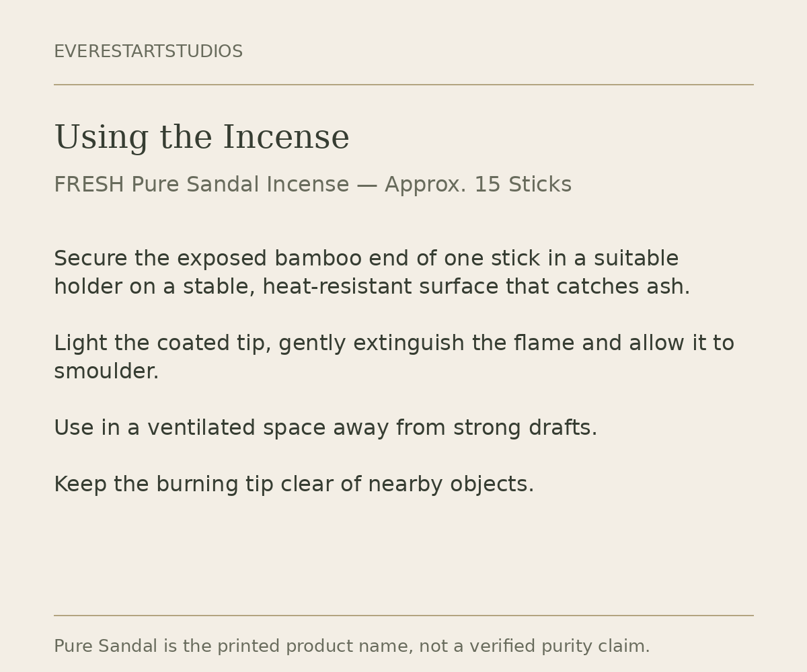Click the Light the coated tip paragraph

coord(394,358)
